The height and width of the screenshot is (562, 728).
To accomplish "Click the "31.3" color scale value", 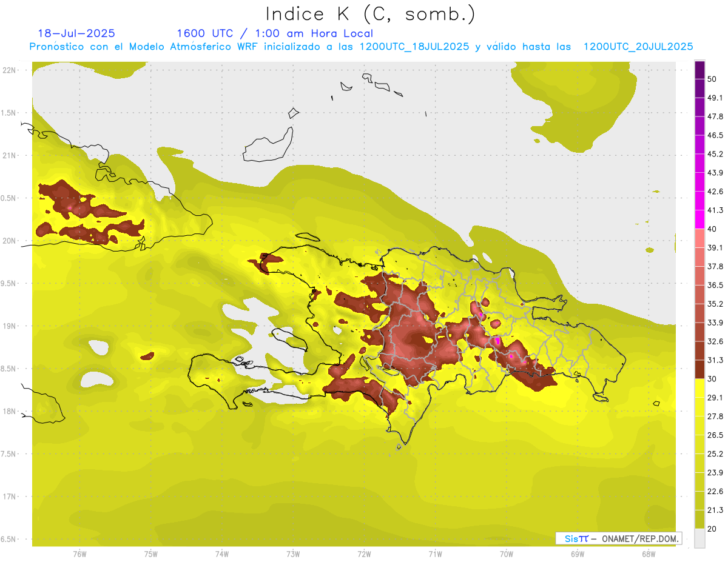I will [715, 360].
